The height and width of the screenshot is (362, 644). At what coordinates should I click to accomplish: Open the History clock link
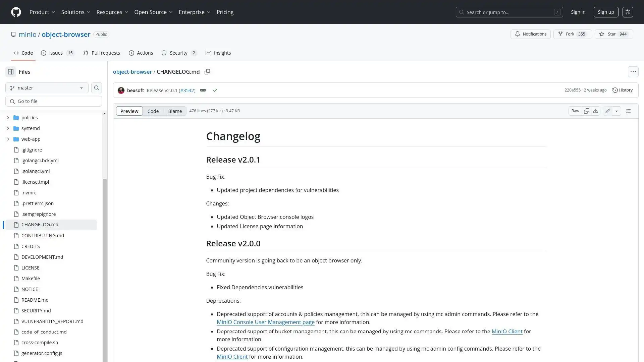pos(622,90)
